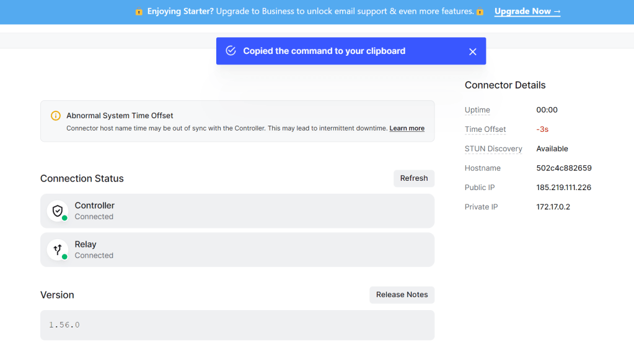Click the Abnormal System Time Offset title
Screen dimensions: 634x364
pyautogui.click(x=120, y=116)
